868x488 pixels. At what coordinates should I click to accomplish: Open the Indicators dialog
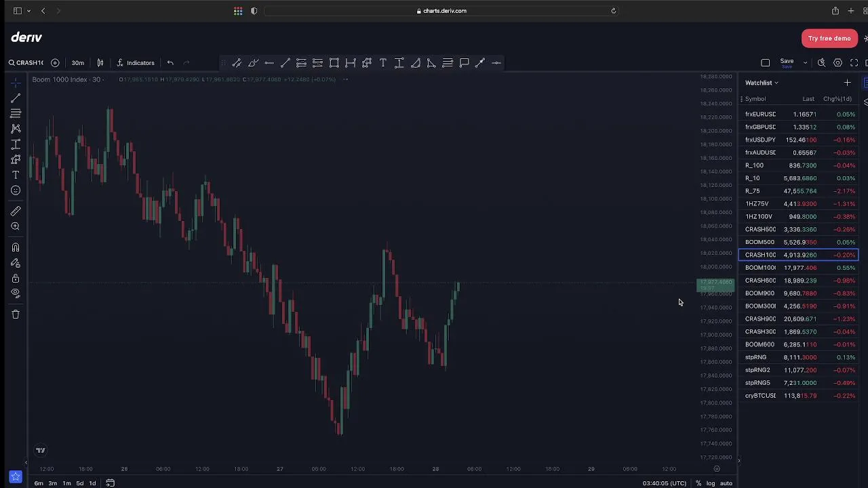136,63
